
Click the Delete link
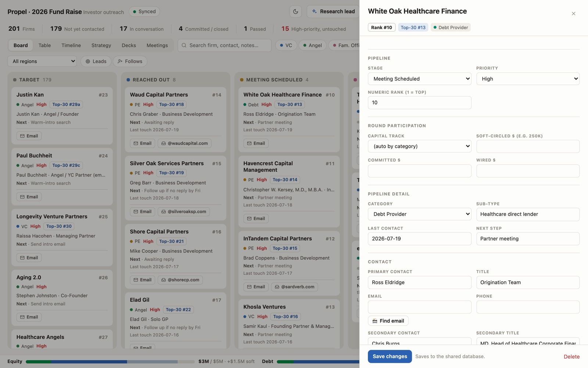571,357
